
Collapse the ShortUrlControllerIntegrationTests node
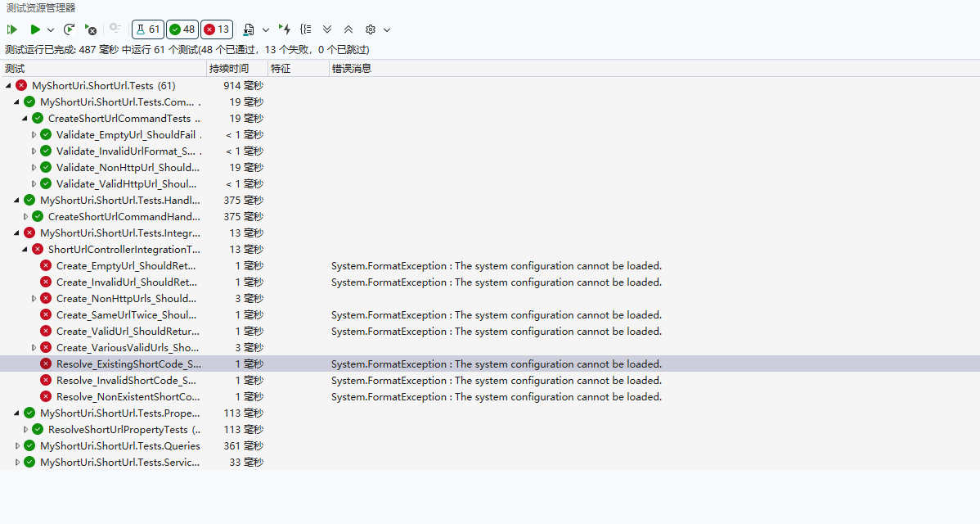(x=26, y=250)
